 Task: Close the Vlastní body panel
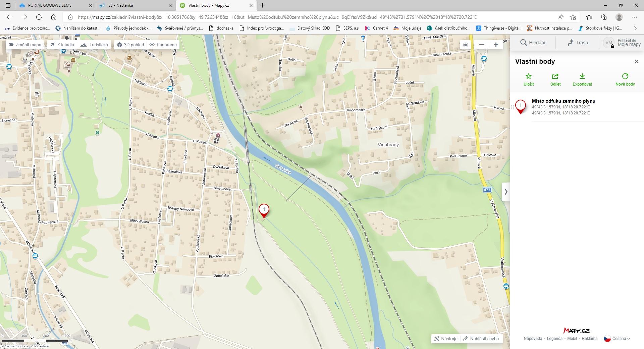click(x=636, y=61)
